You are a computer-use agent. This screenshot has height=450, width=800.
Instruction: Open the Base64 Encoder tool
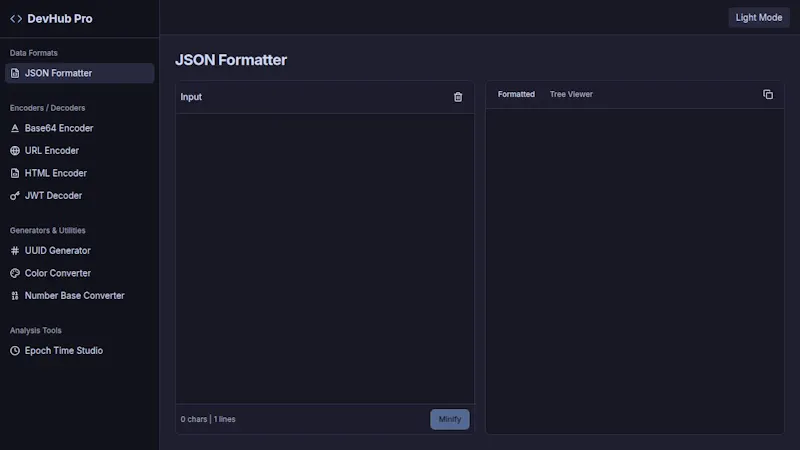coord(80,129)
